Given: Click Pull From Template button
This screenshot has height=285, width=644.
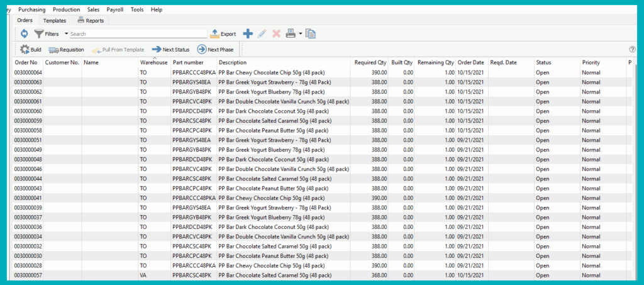Looking at the screenshot, I should pyautogui.click(x=118, y=50).
